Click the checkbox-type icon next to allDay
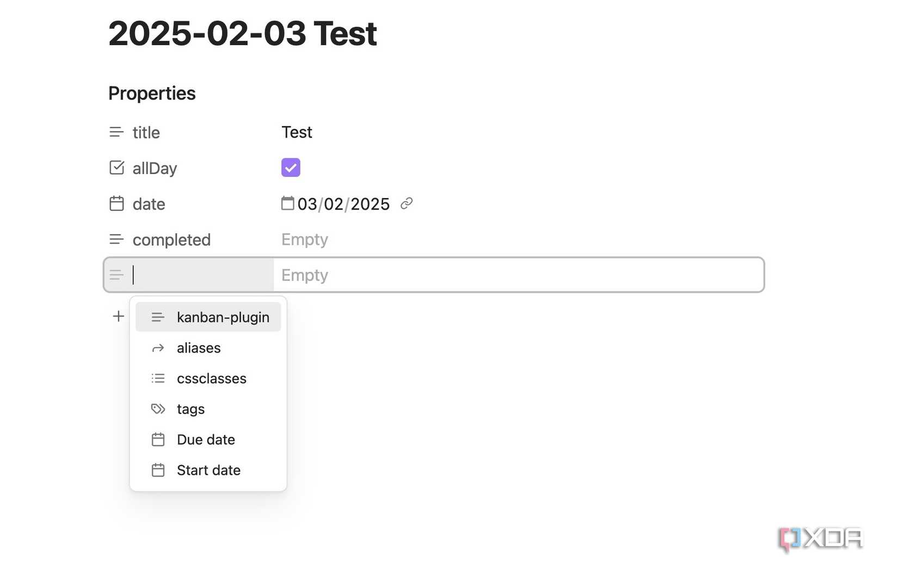The height and width of the screenshot is (588, 898). point(116,168)
